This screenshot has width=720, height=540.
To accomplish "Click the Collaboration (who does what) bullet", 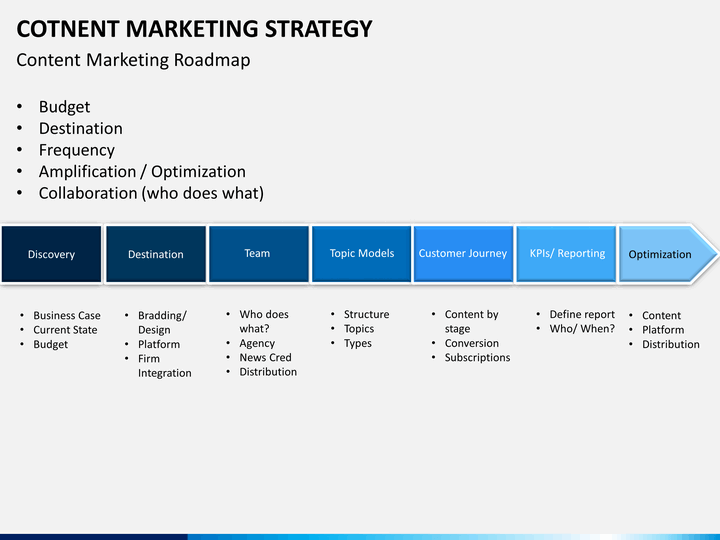I will pyautogui.click(x=152, y=193).
